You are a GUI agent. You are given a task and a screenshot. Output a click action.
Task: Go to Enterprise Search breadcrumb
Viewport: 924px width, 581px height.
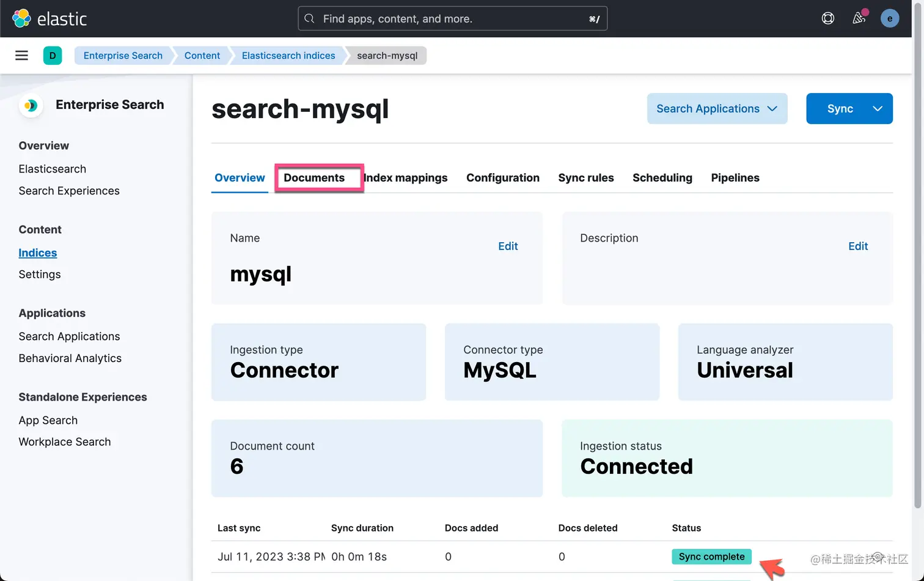pos(123,56)
